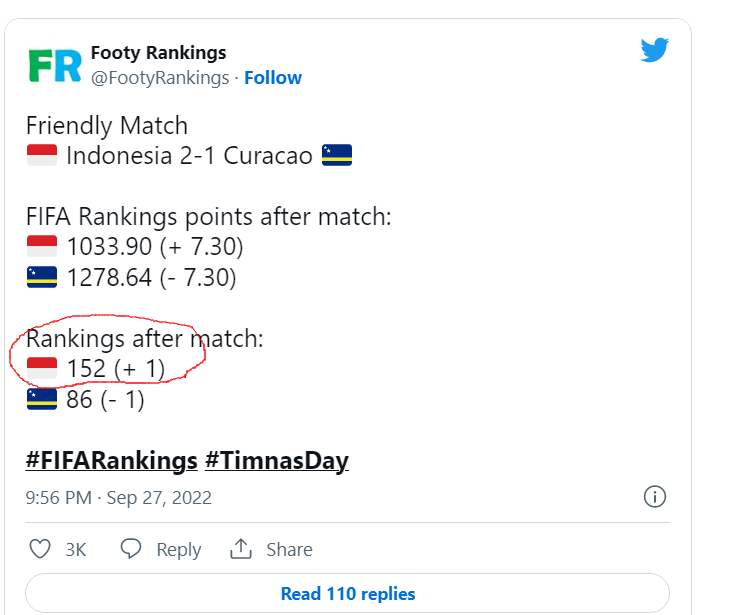Click the Indonesia flag beside the match score
The width and height of the screenshot is (731, 615).
pyautogui.click(x=41, y=156)
